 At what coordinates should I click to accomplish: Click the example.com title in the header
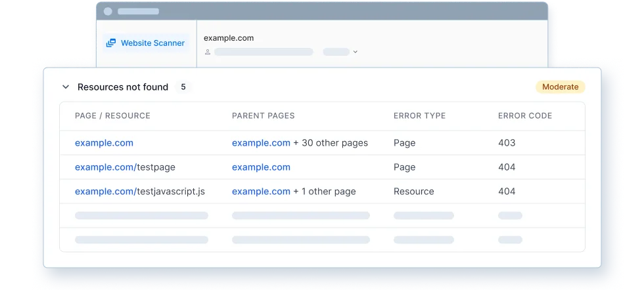[229, 38]
